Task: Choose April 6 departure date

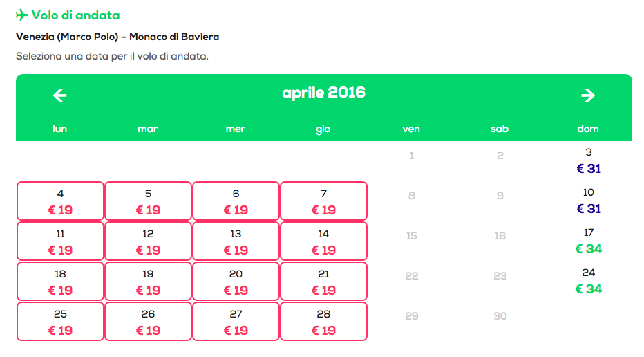Action: pyautogui.click(x=236, y=202)
